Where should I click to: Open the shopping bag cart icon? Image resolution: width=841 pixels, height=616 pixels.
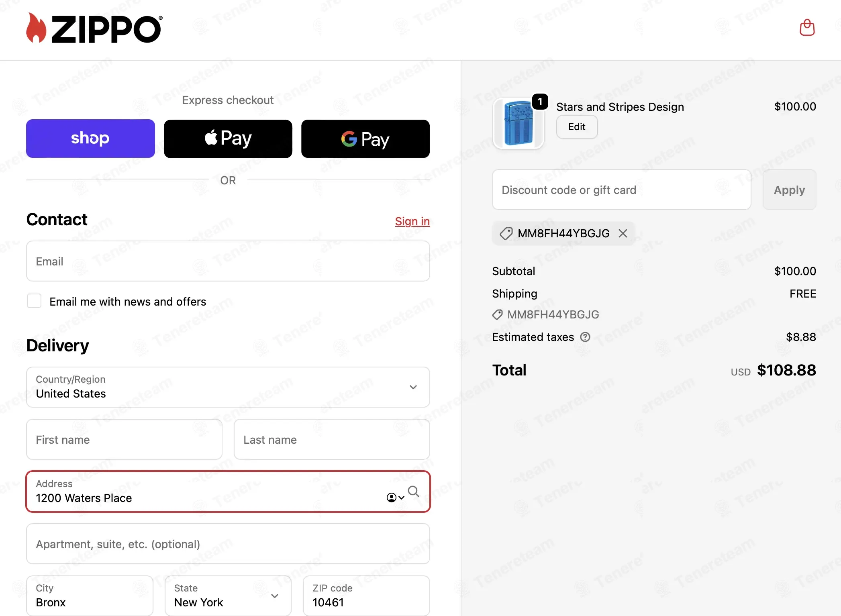[x=807, y=28]
